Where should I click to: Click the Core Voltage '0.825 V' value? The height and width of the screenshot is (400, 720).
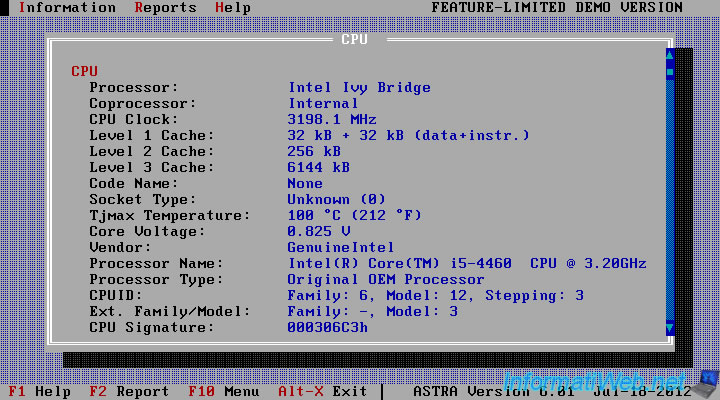[319, 231]
